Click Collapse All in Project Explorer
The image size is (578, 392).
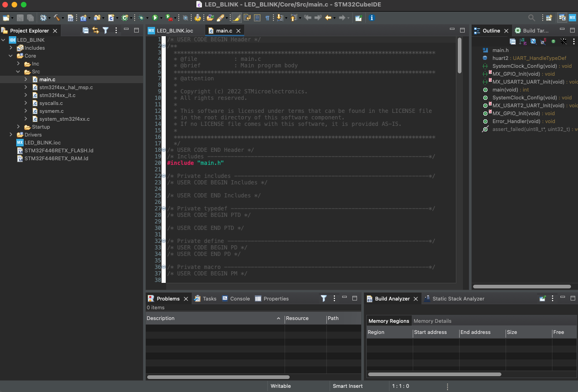click(85, 30)
